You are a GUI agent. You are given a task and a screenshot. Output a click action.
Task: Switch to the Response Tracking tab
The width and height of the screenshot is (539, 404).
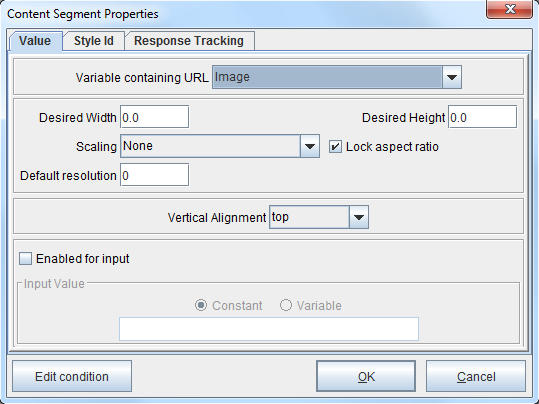point(189,41)
